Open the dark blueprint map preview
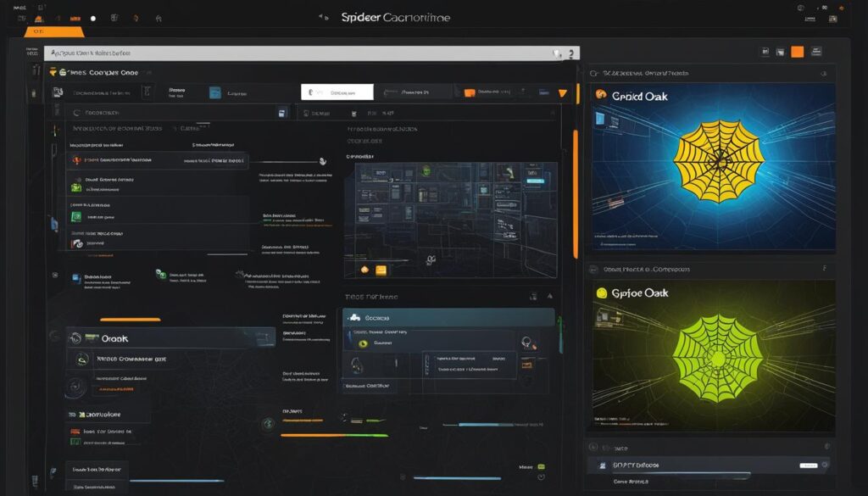Viewport: 868px width, 496px height. (451, 220)
